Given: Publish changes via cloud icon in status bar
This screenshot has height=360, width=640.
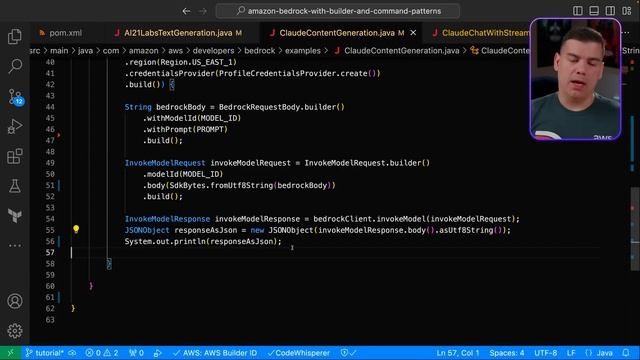Looking at the screenshot, I should pos(72,353).
